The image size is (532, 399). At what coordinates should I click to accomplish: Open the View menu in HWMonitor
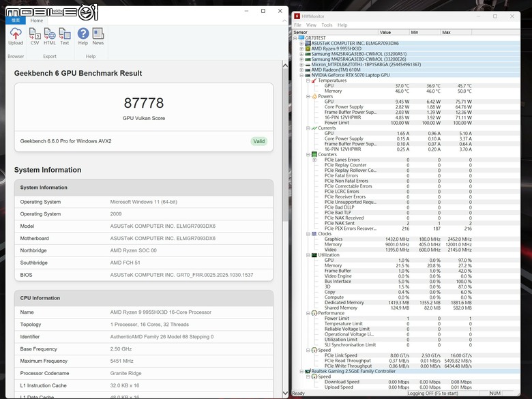(x=311, y=25)
